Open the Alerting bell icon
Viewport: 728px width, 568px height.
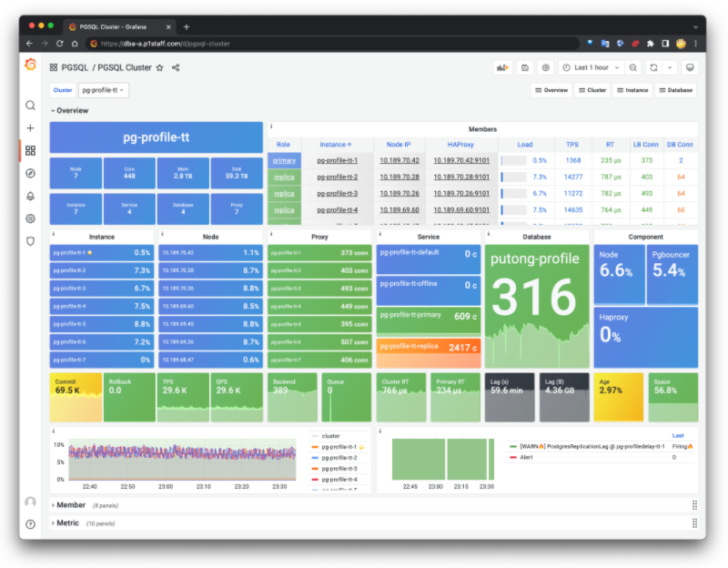pyautogui.click(x=30, y=196)
